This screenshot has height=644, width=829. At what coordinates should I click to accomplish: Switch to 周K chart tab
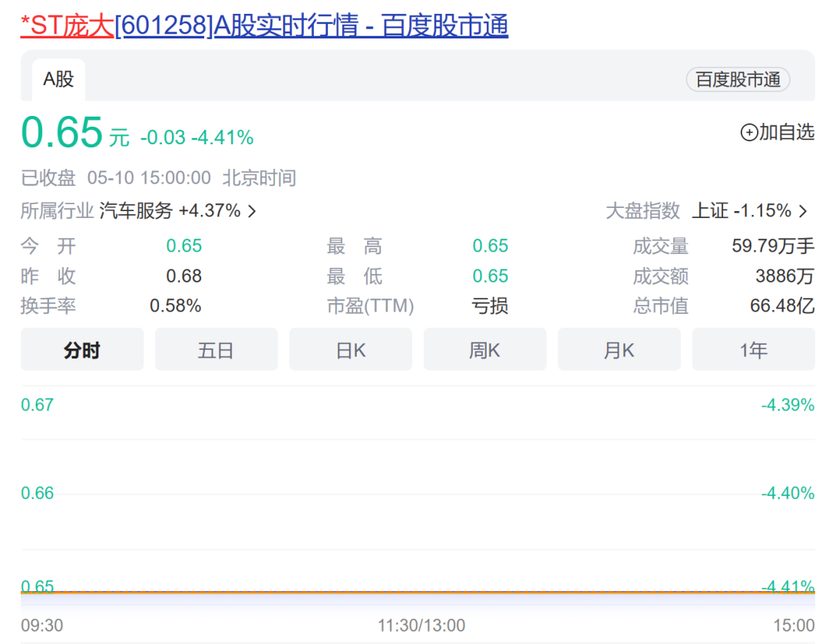(x=485, y=349)
